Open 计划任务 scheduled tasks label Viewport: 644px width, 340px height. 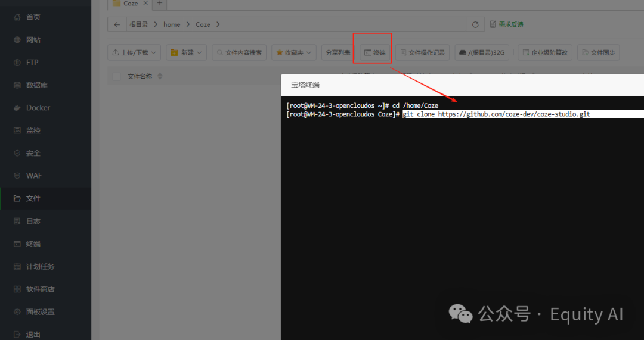click(41, 267)
